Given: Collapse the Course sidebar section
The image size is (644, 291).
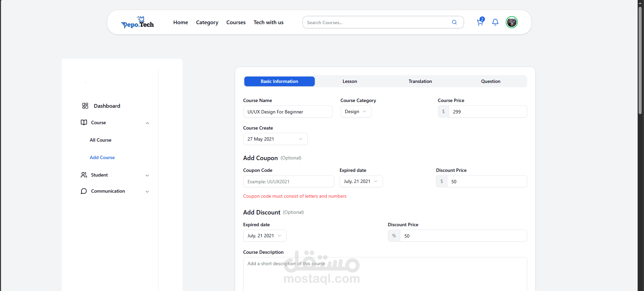Looking at the screenshot, I should click(x=147, y=123).
